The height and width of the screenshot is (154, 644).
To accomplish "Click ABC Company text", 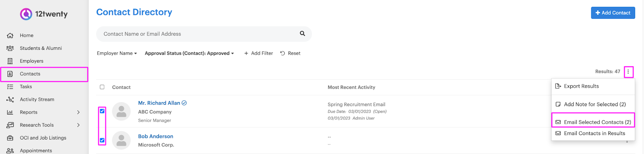I will (x=155, y=112).
